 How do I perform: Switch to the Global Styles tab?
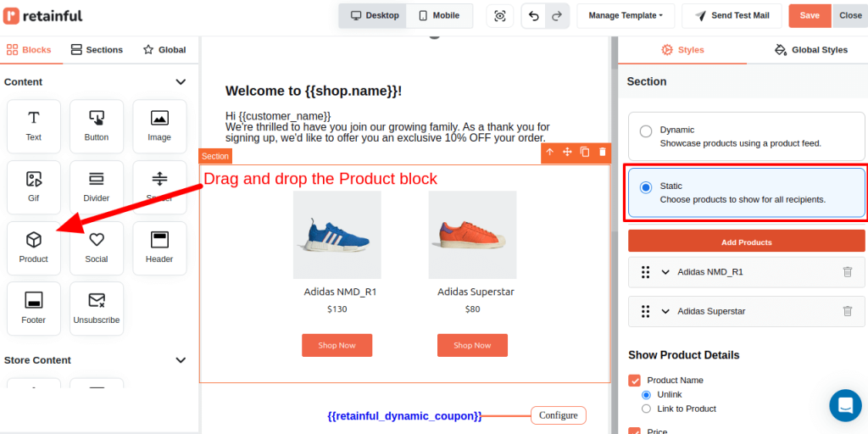coord(811,50)
